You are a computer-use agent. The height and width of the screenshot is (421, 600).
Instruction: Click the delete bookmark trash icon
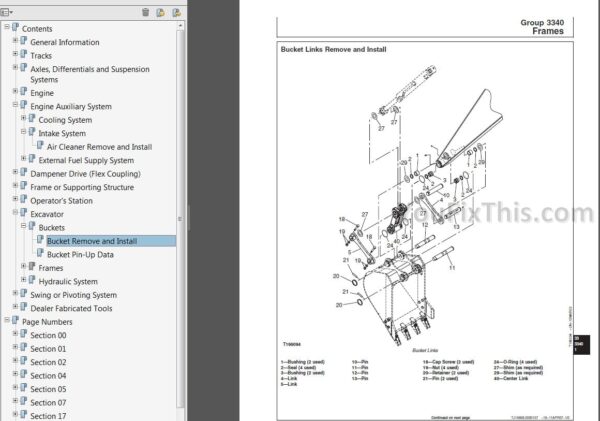[x=146, y=12]
